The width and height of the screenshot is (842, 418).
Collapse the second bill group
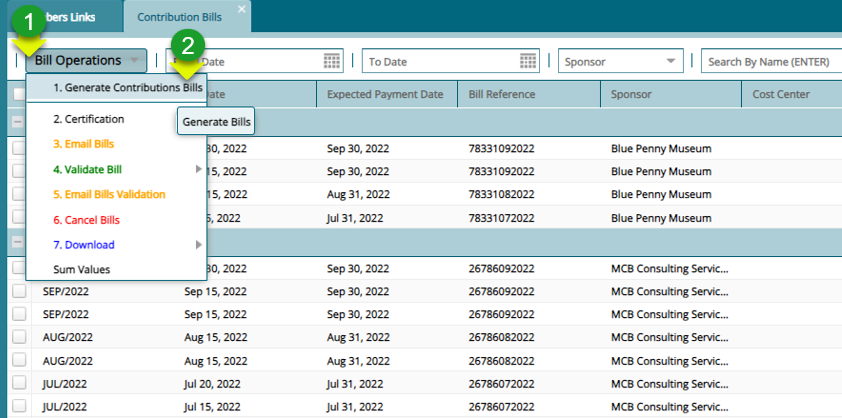click(18, 242)
